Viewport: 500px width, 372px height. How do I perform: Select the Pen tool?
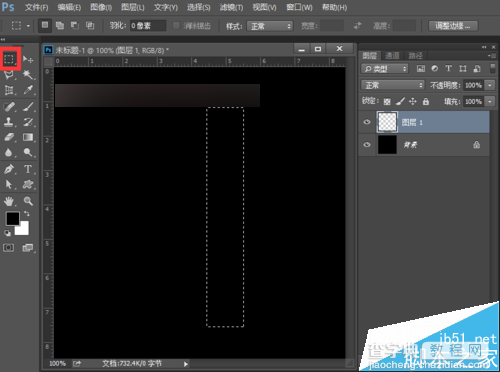[x=10, y=169]
